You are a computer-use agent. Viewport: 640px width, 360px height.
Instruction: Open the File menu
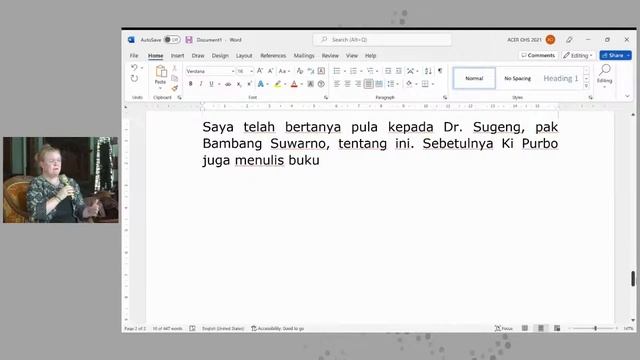point(134,56)
